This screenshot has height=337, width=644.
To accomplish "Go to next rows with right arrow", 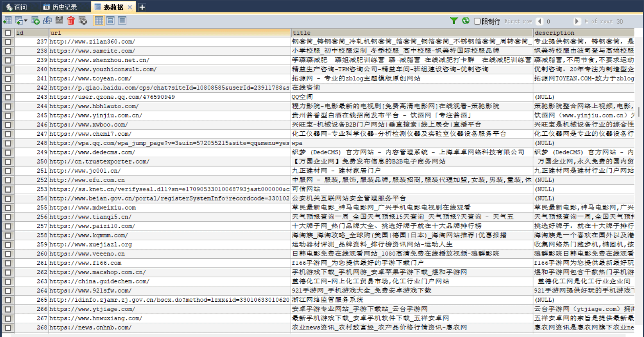I will tap(577, 21).
